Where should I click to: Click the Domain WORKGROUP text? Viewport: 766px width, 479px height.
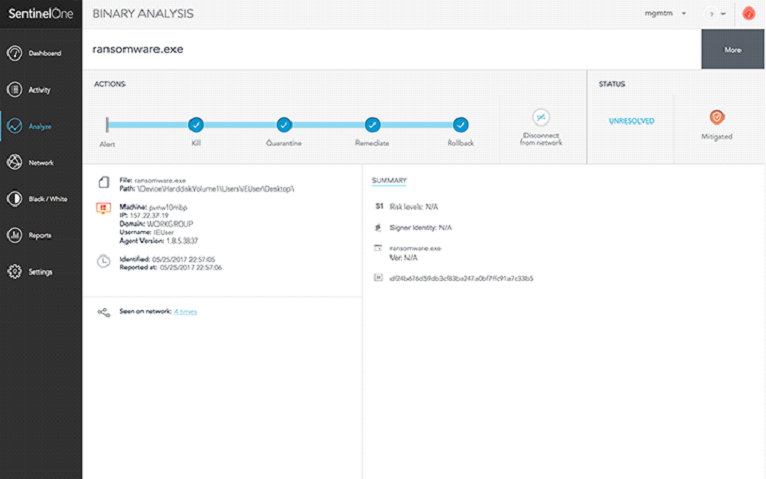(x=170, y=224)
